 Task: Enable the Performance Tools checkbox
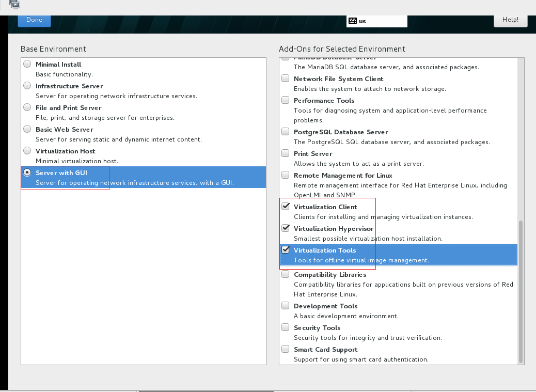point(285,100)
